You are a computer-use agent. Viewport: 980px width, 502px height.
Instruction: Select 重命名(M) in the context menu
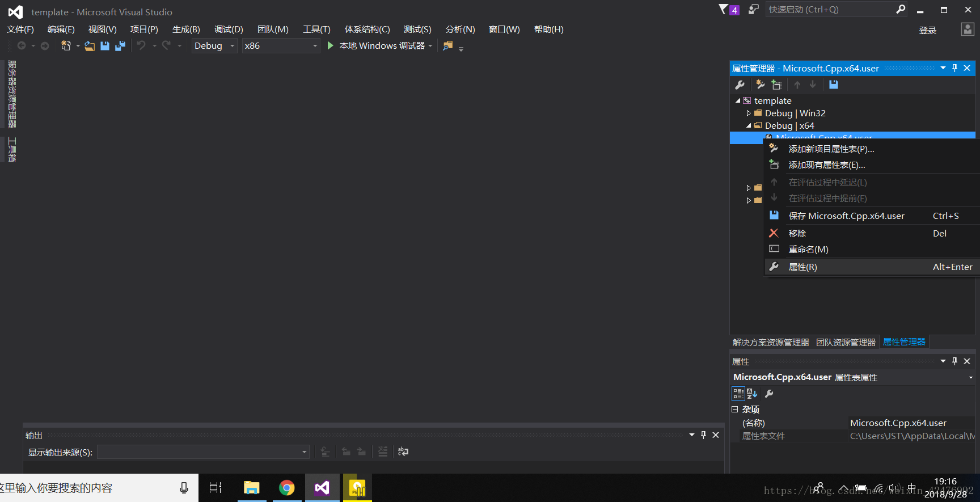coord(872,250)
